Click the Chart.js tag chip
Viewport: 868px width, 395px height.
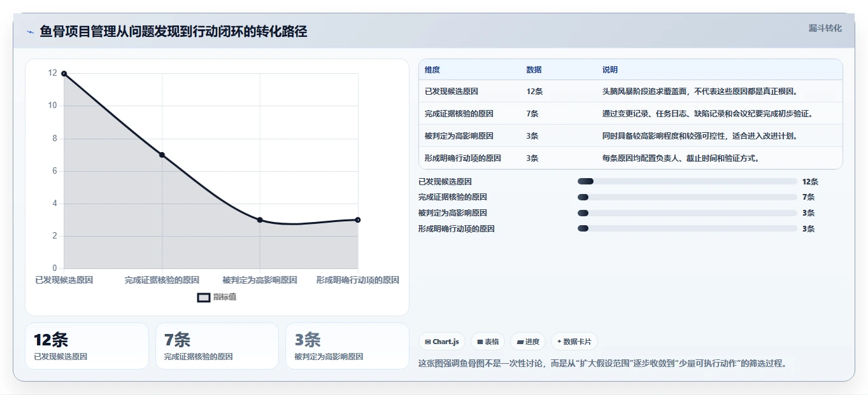pyautogui.click(x=442, y=342)
